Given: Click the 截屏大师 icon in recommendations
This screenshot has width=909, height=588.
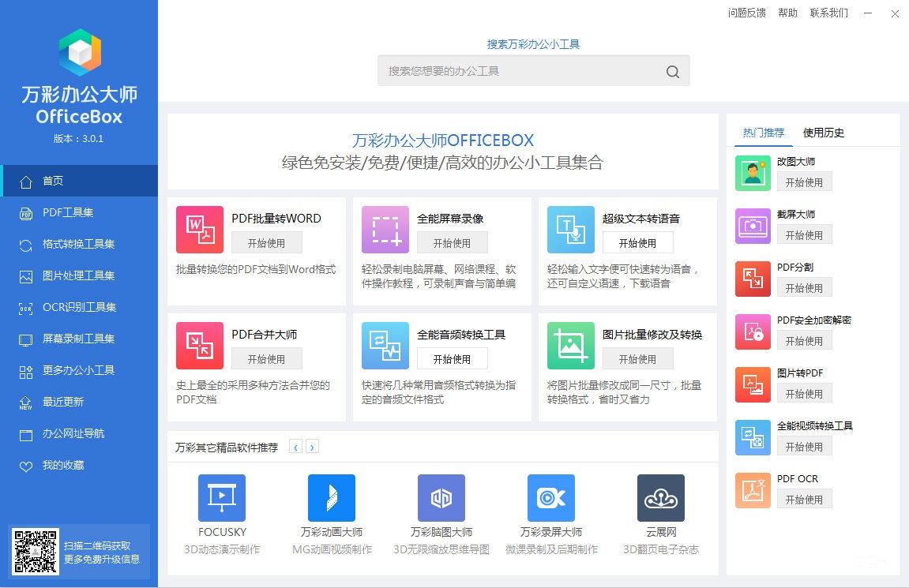Looking at the screenshot, I should coord(752,226).
